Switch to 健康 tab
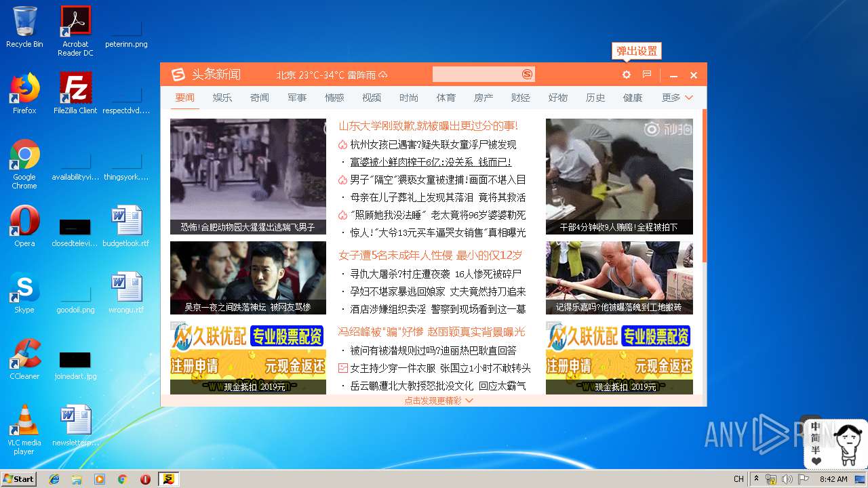The image size is (868, 488). coord(632,98)
